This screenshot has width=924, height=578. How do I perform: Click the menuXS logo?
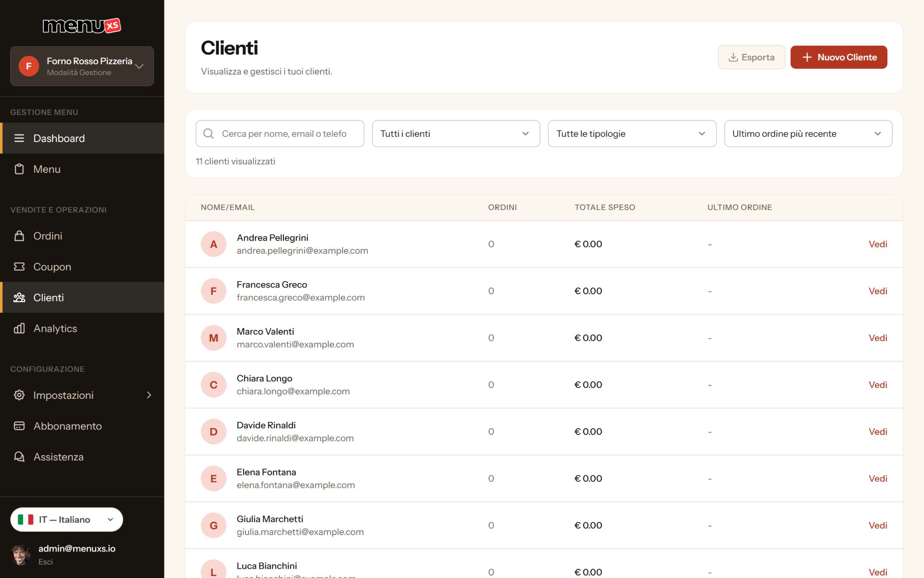tap(82, 26)
